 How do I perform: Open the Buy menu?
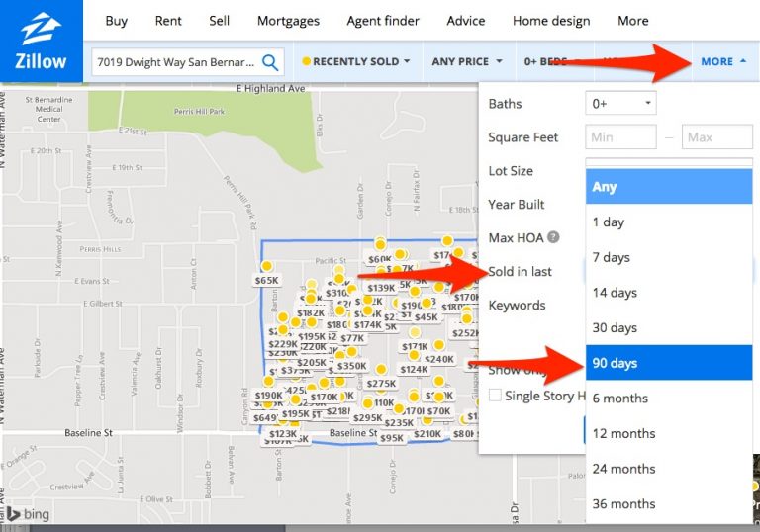tap(117, 21)
